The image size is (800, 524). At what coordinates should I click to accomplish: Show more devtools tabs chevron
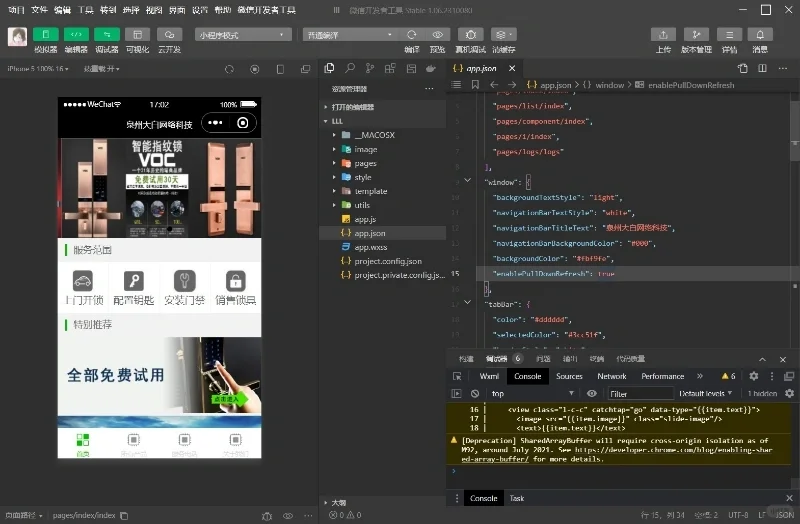tap(700, 377)
